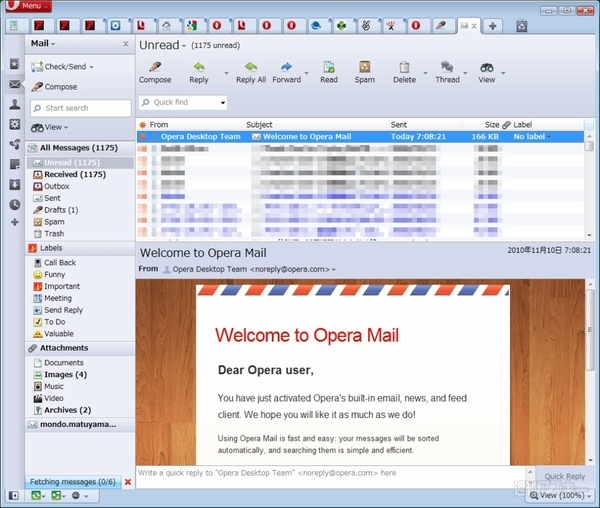Sort messages by the Sent column header

coord(399,125)
